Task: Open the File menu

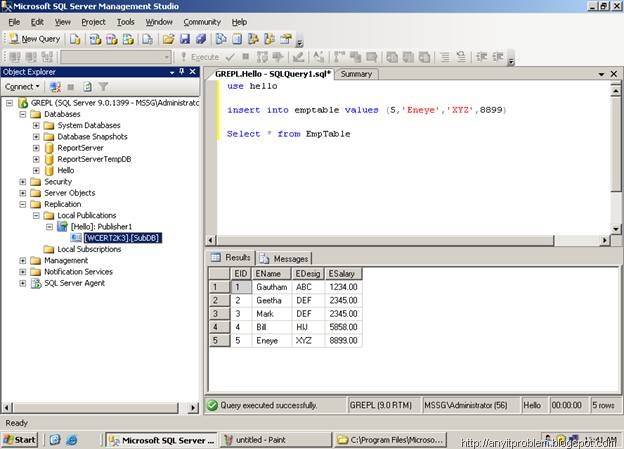Action: tap(14, 22)
